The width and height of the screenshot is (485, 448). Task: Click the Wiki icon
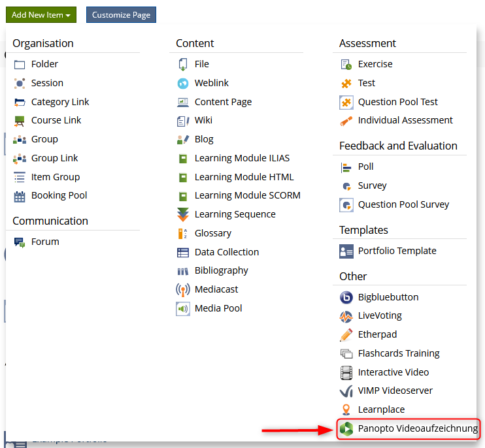tap(183, 121)
